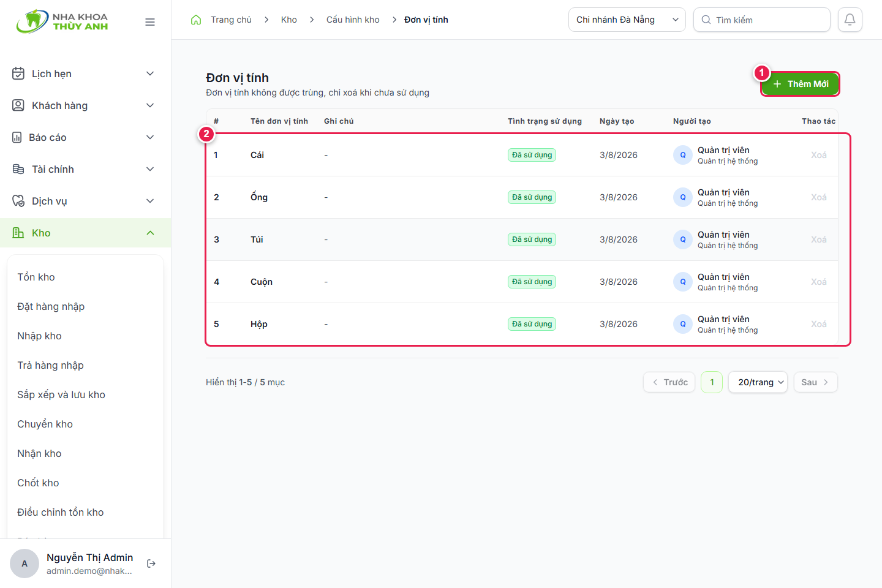Expand the Khách hàng menu chevron
This screenshot has width=882, height=588.
tap(150, 105)
